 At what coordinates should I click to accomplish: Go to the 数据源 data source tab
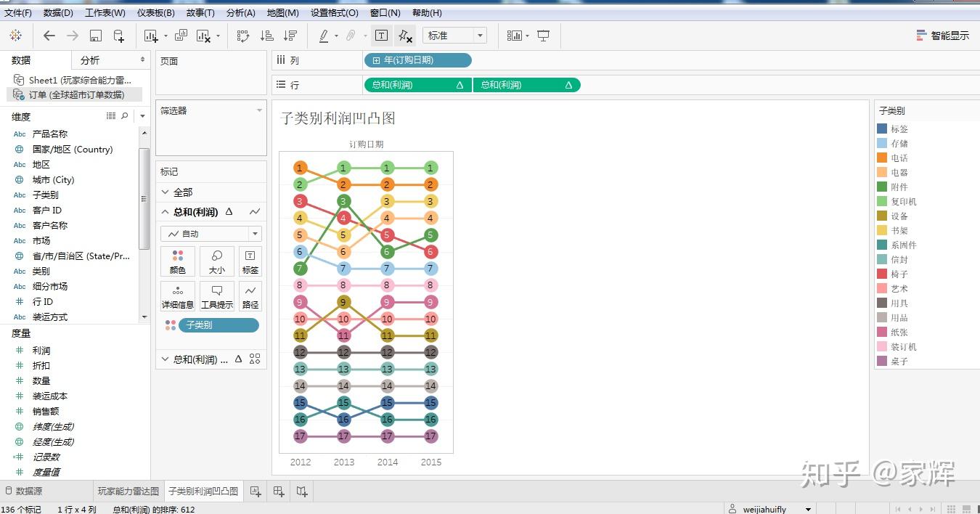pyautogui.click(x=23, y=491)
